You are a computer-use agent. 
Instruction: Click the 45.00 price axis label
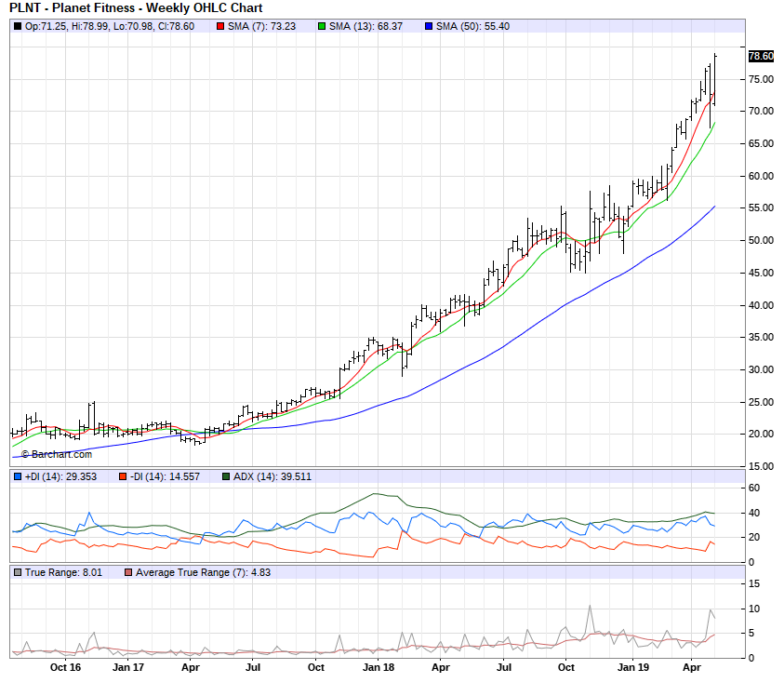[x=761, y=274]
